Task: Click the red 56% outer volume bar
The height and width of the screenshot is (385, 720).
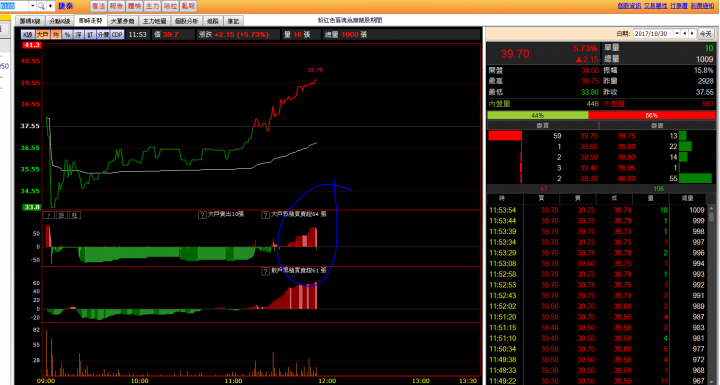Action: (x=652, y=115)
